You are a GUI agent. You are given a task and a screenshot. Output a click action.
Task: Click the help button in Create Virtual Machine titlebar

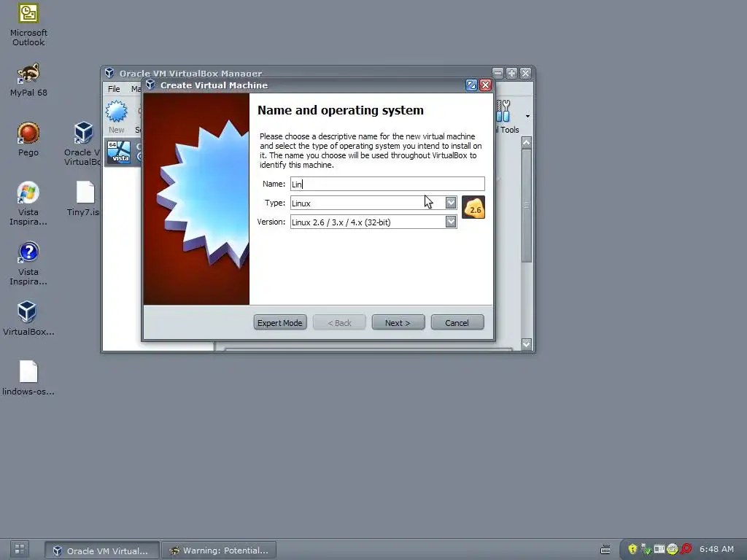pos(471,85)
